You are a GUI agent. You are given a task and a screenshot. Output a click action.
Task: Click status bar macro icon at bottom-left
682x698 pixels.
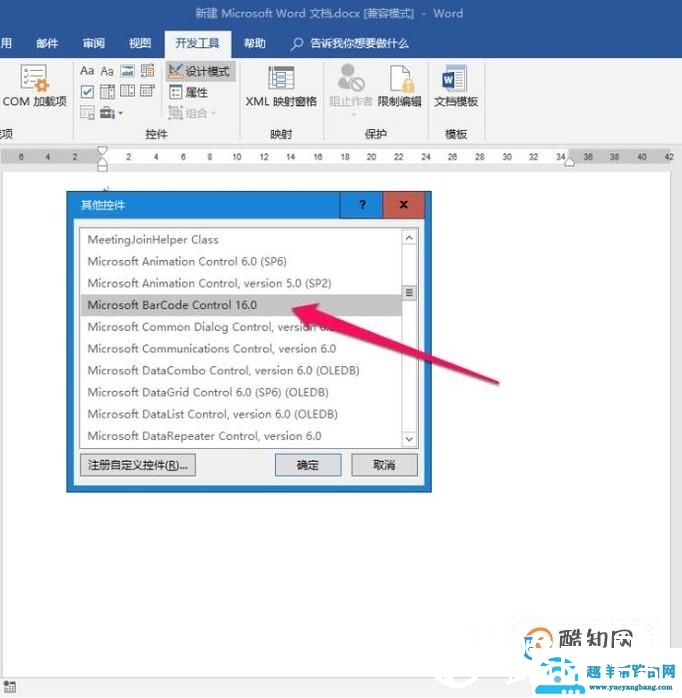tap(9, 686)
